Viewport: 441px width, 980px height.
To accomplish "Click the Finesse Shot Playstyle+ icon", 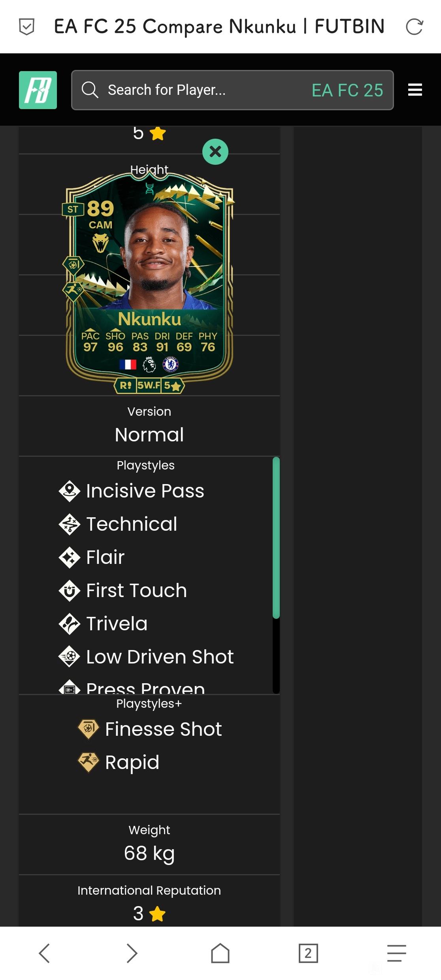I will (89, 729).
